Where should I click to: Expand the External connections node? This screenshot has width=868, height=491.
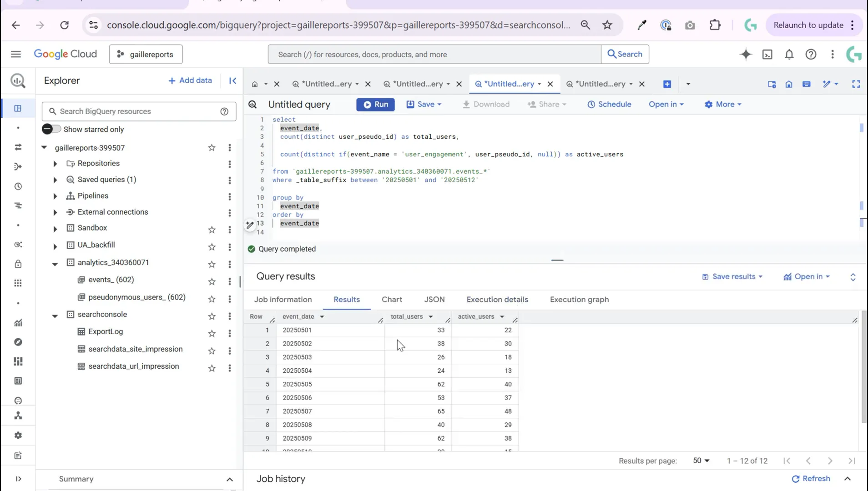(55, 212)
